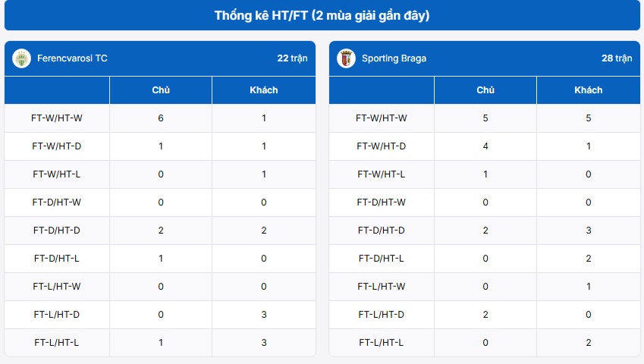Click Sporting Braga away value 3 for FT-D/HT-D
This screenshot has width=644, height=364.
(588, 231)
